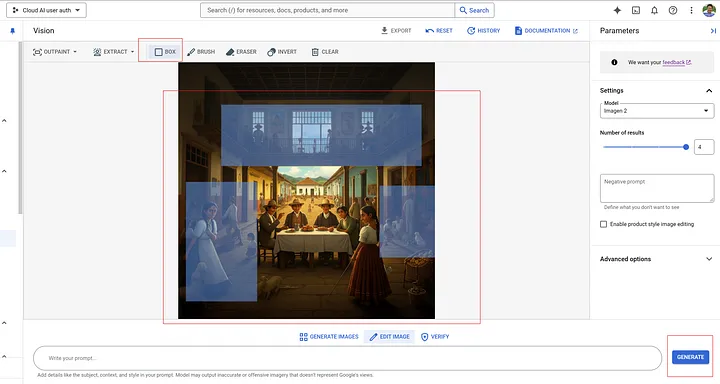Viewport: 720px width, 384px height.
Task: Clear the mask with Clear button
Action: [325, 52]
